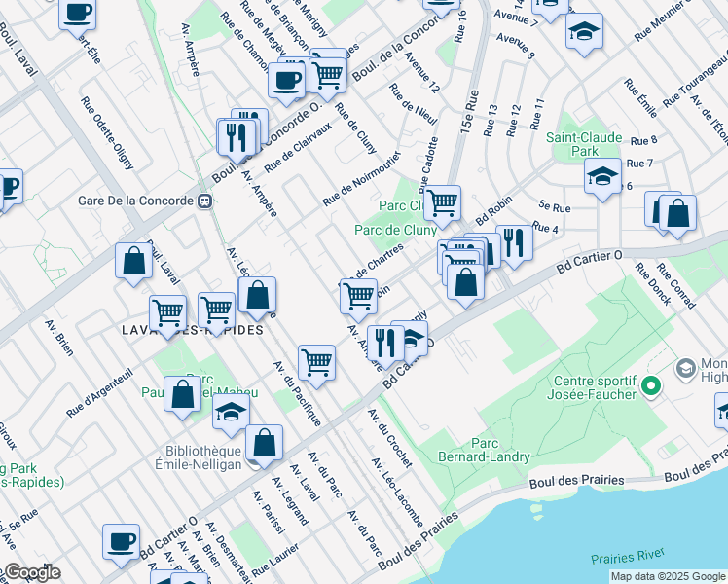Select the Rue Odette-Oligny street label
728x584 pixels.
[x=107, y=133]
